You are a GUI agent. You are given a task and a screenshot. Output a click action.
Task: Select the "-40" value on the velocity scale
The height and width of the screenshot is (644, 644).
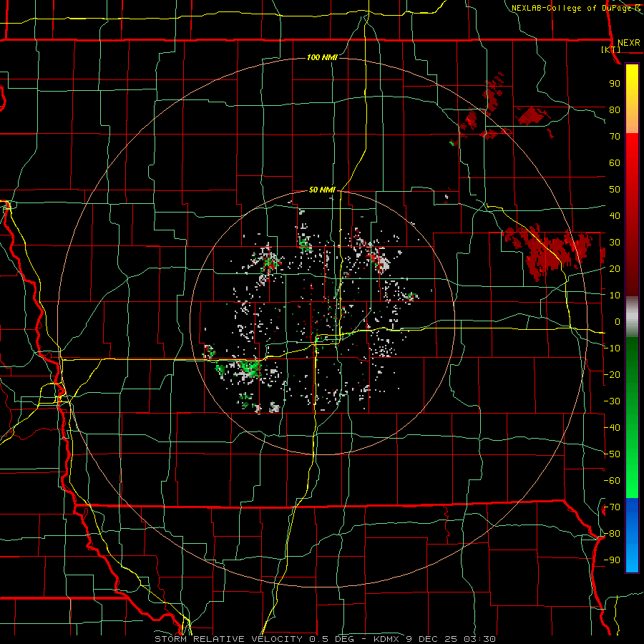[612, 428]
